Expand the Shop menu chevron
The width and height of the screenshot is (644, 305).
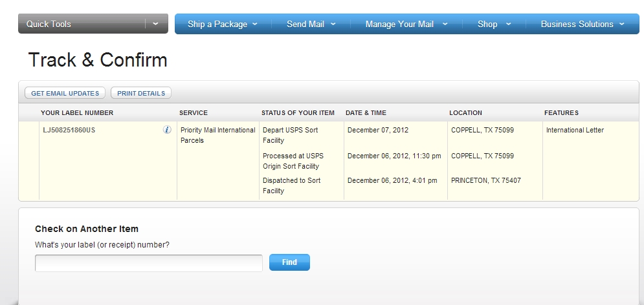pos(508,24)
